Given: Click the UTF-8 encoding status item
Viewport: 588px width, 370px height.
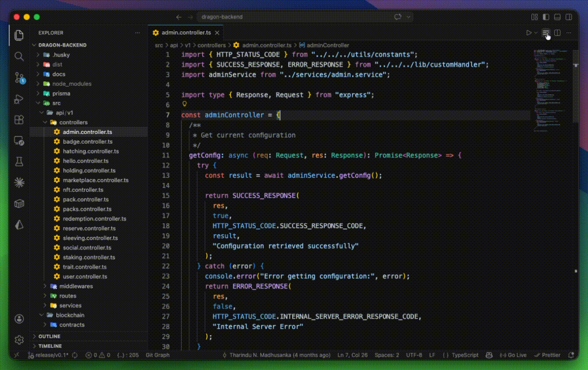Looking at the screenshot, I should 414,355.
